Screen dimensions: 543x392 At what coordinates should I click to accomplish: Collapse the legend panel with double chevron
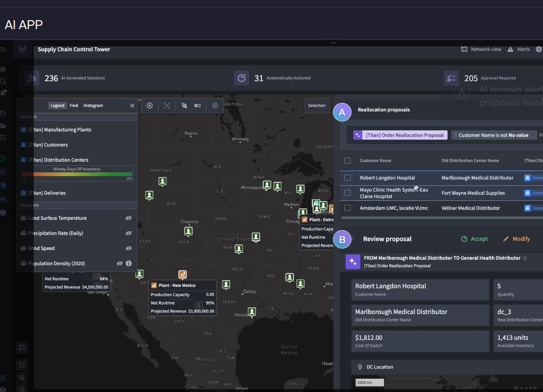[x=132, y=106]
